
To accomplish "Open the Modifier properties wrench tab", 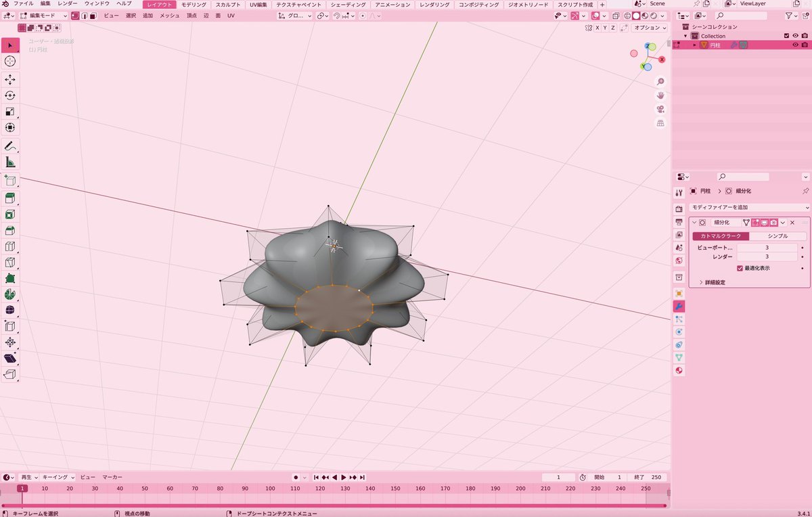I will click(679, 306).
